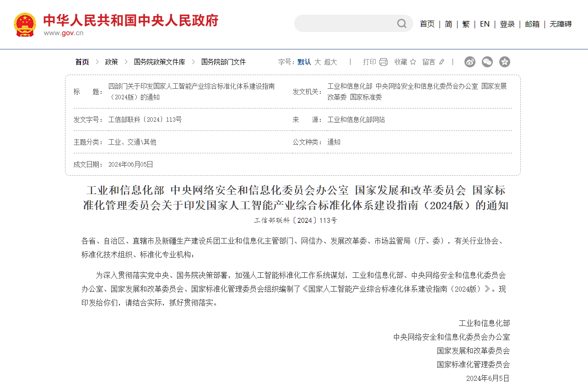Image resolution: width=588 pixels, height=390 pixels.
Task: Click the national emblem logo
Action: click(x=25, y=25)
